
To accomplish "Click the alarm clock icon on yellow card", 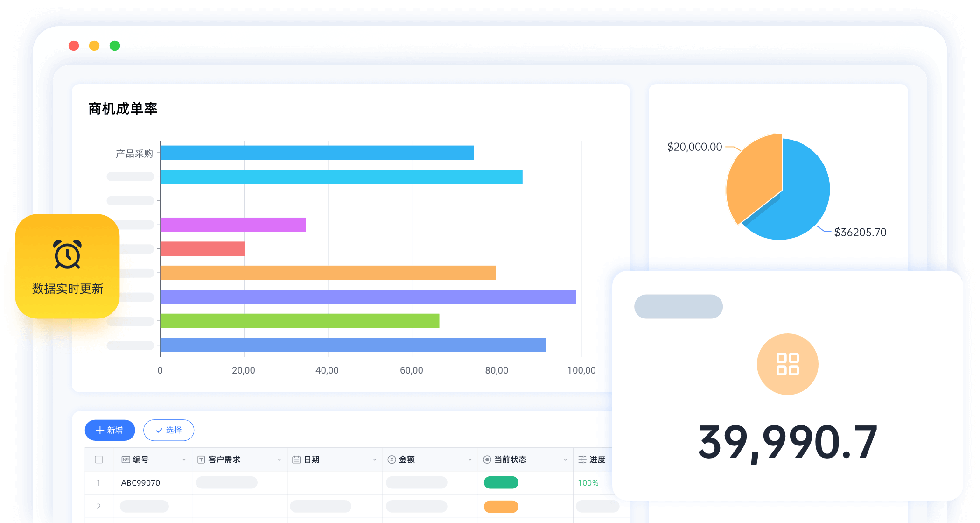I will (x=68, y=254).
